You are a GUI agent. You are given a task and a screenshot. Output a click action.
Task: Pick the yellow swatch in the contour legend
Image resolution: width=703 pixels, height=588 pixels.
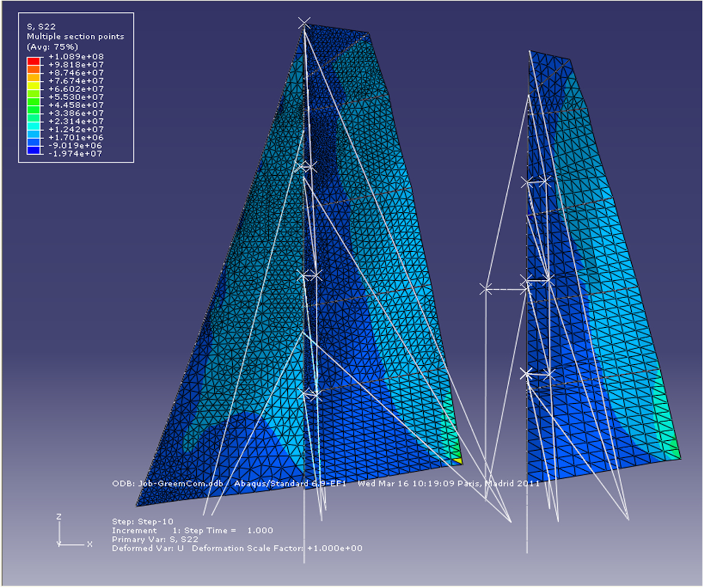point(33,85)
